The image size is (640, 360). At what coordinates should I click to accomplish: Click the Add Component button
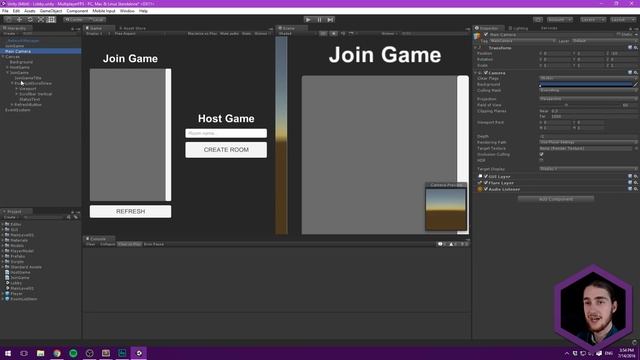556,199
